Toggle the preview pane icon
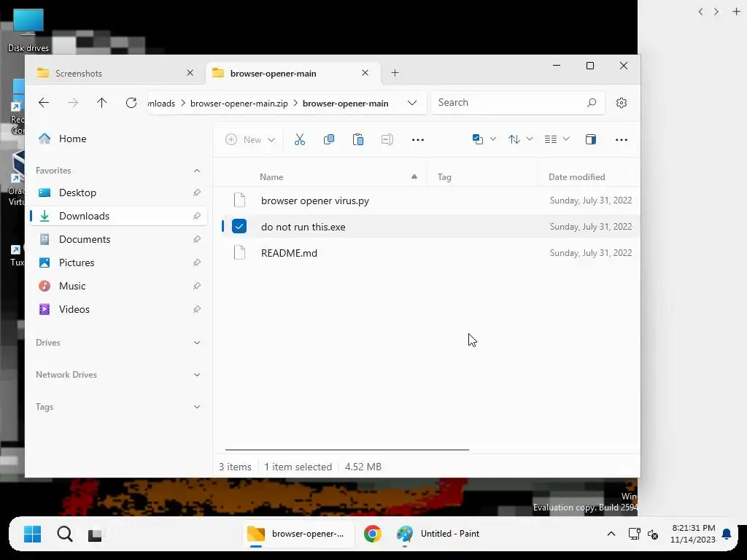Image resolution: width=747 pixels, height=560 pixels. tap(591, 139)
